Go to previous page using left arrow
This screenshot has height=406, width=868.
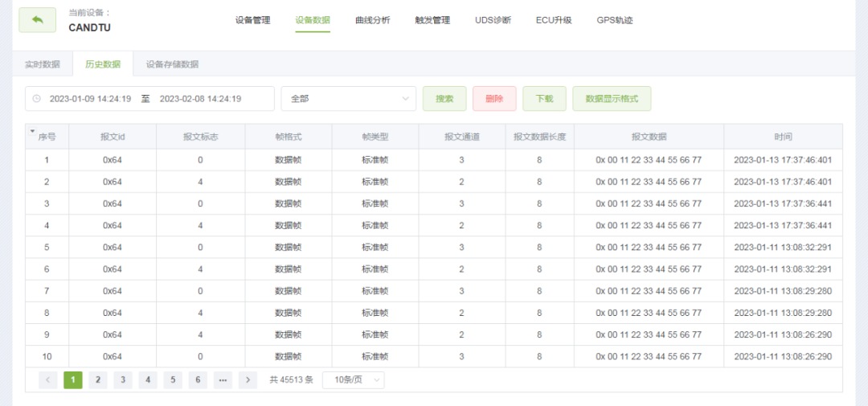pos(47,380)
